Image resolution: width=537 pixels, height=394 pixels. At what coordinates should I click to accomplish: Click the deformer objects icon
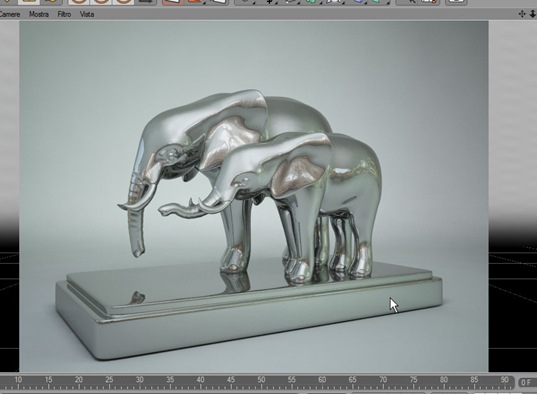point(334,1)
